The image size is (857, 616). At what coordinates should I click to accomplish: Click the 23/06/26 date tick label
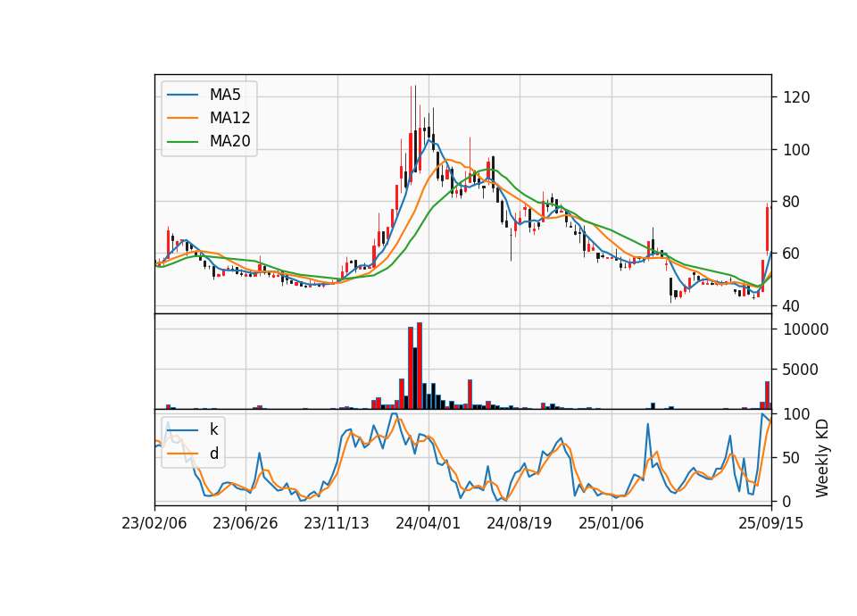point(245,523)
